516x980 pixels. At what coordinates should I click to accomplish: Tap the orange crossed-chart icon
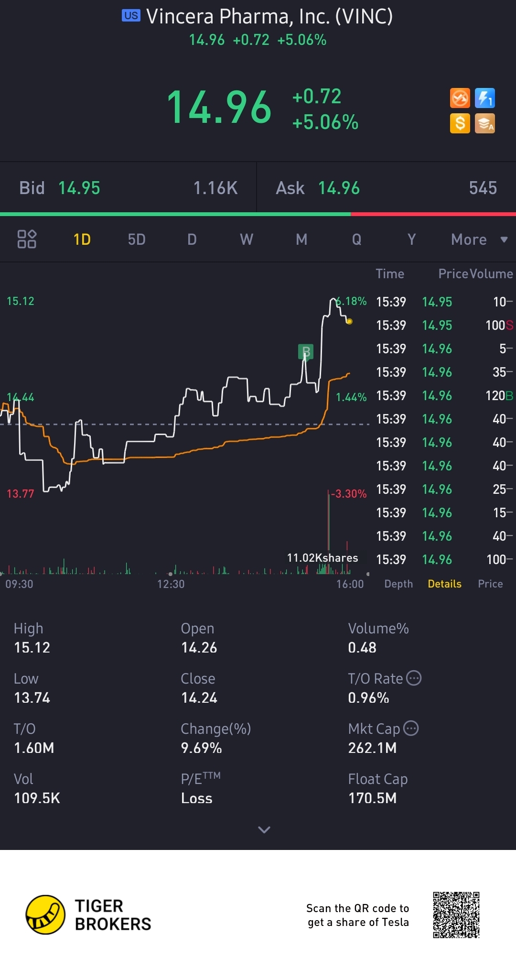coord(460,98)
